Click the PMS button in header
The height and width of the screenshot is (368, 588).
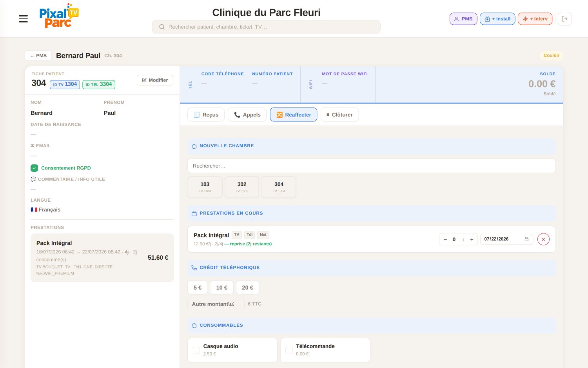pos(463,19)
